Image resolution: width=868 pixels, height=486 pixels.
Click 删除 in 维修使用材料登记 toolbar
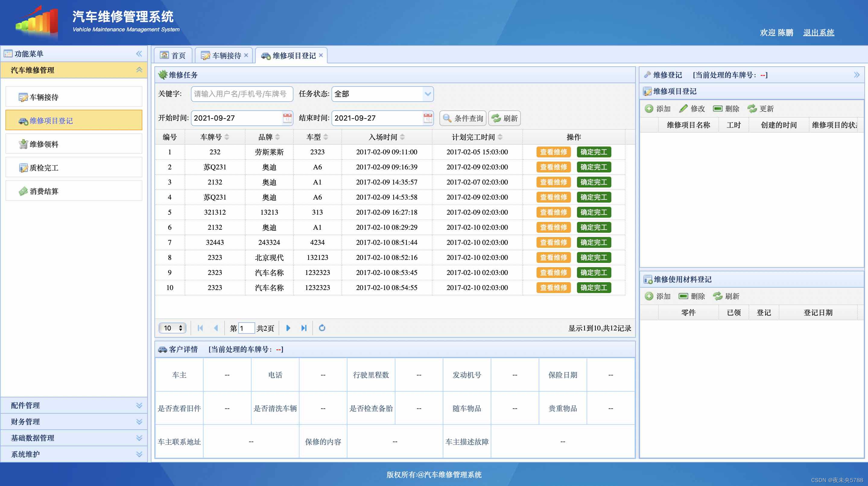pos(692,296)
